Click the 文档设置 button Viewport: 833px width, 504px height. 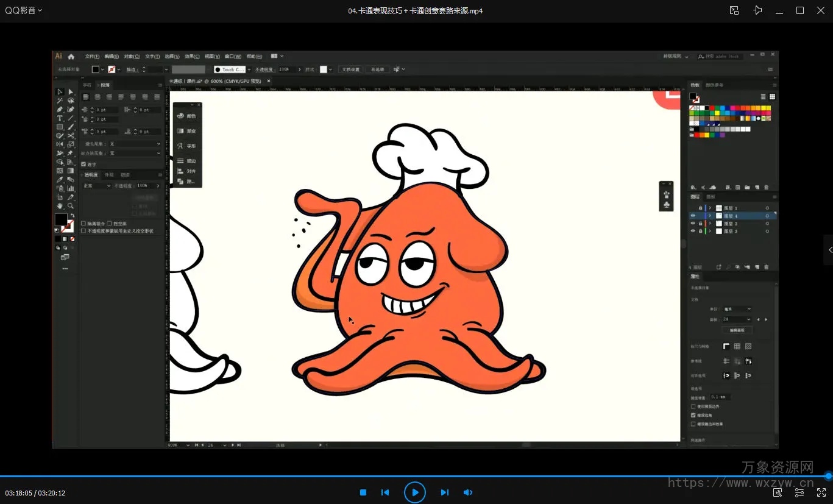click(350, 69)
